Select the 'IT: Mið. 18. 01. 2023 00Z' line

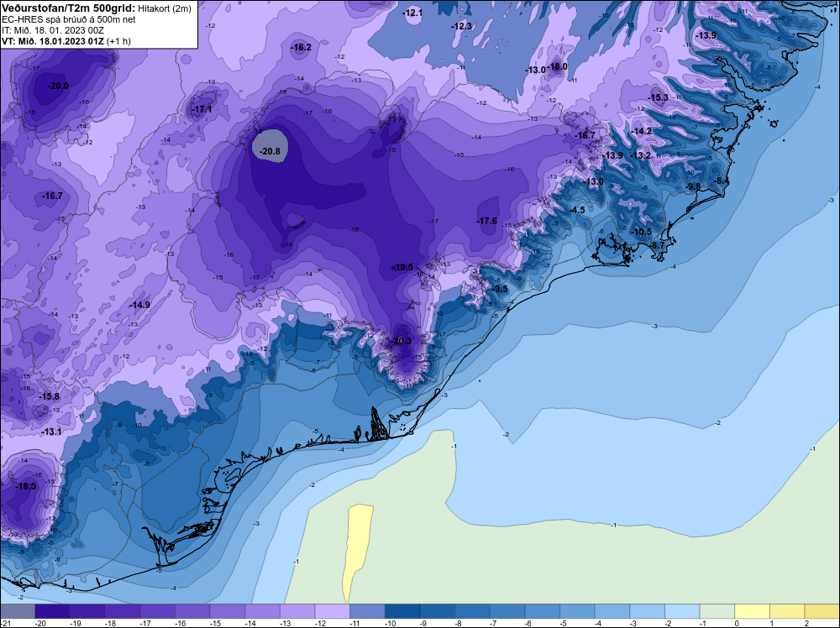point(52,30)
